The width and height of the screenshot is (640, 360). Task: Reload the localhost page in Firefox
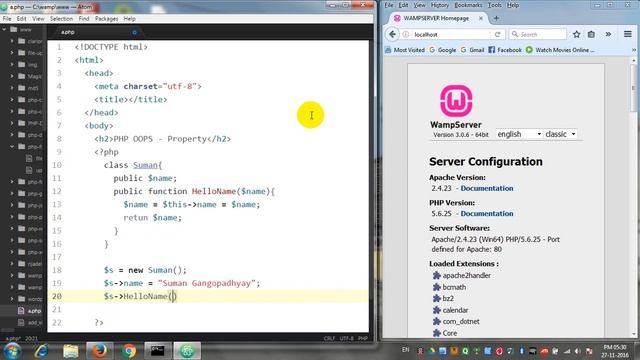pyautogui.click(x=498, y=34)
